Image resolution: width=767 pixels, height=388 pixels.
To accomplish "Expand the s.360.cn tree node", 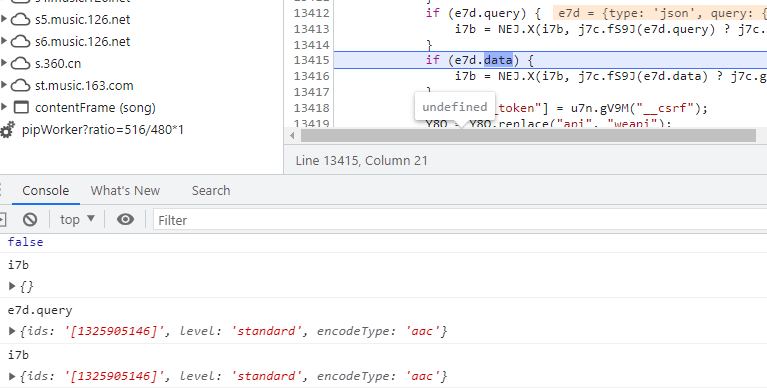I will (x=4, y=63).
